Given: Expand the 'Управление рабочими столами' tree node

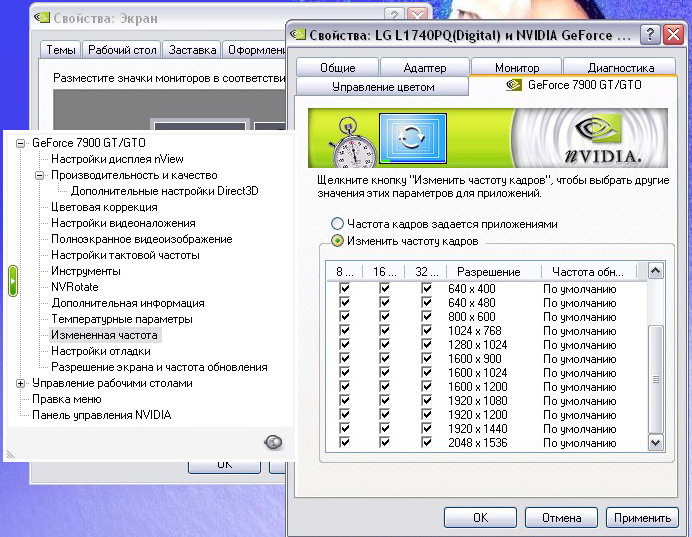Looking at the screenshot, I should pos(21,383).
